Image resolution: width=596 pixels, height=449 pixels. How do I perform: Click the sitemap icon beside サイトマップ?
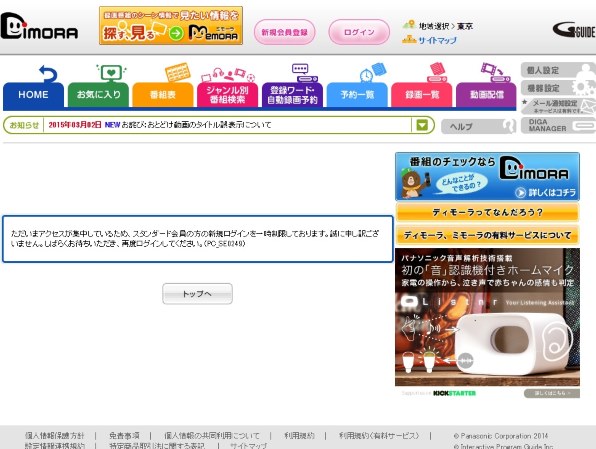tap(409, 39)
